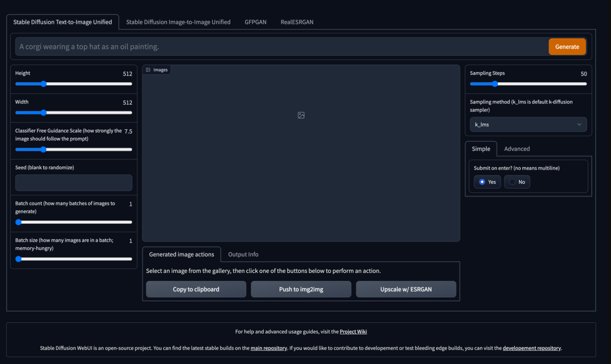This screenshot has height=364, width=611.
Task: Click the Batch count slider handle
Action: [18, 222]
